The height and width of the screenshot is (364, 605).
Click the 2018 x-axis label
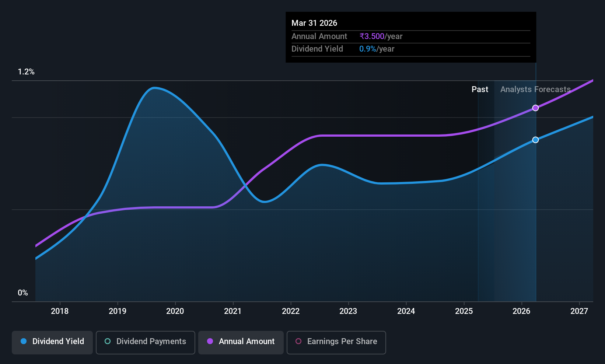click(60, 311)
